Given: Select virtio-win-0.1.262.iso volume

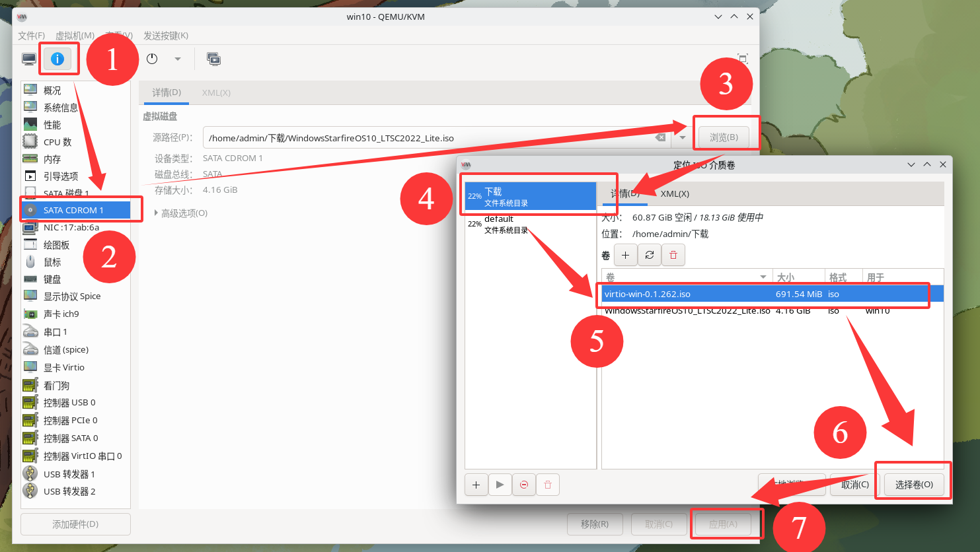Looking at the screenshot, I should click(773, 294).
